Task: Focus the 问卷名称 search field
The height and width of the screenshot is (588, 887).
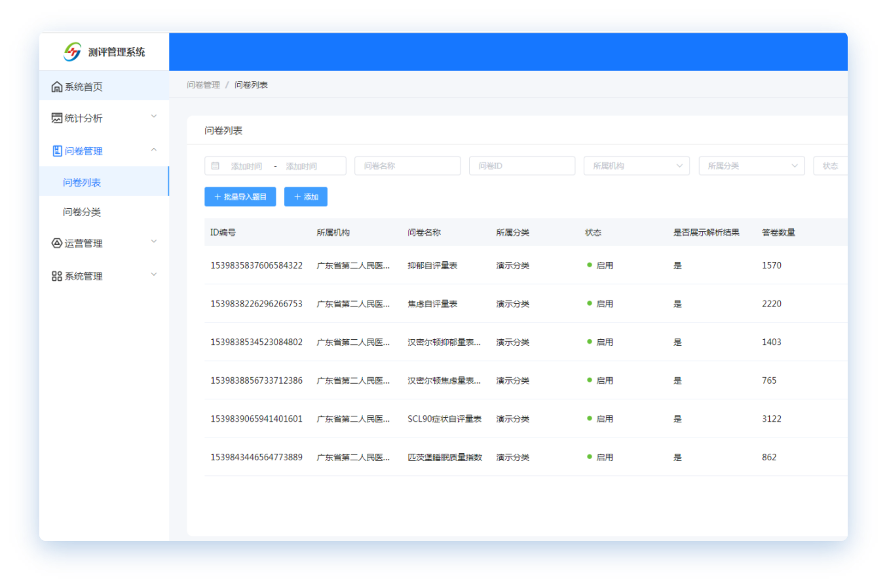Action: click(x=407, y=166)
